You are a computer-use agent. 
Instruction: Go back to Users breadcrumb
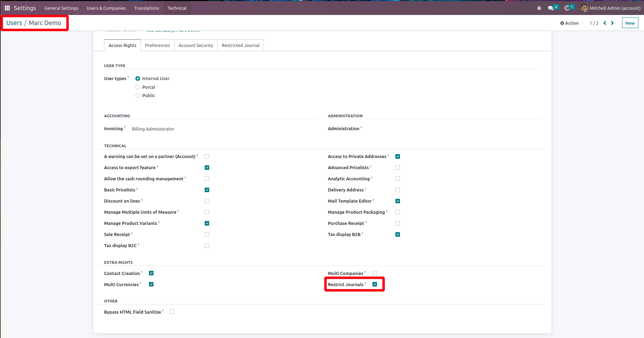pos(14,23)
